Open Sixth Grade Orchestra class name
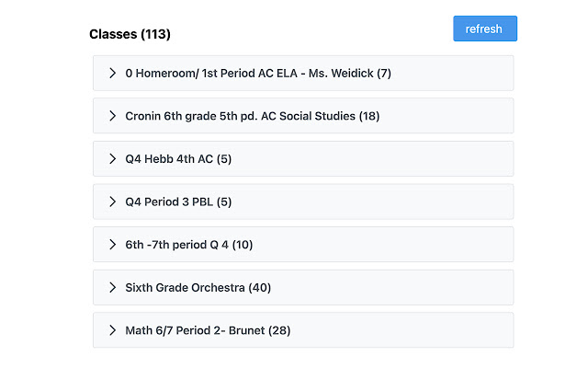Viewport: 588px width, 368px height. click(185, 287)
